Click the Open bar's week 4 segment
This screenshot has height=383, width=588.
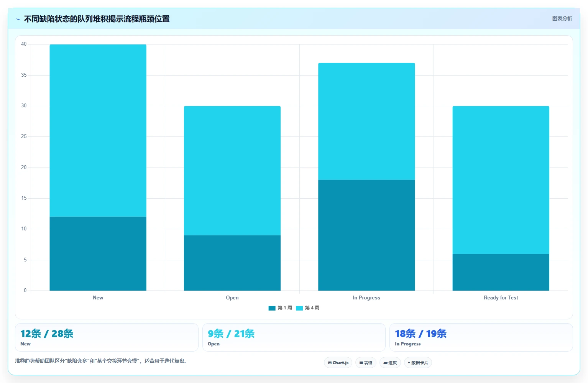(x=232, y=171)
